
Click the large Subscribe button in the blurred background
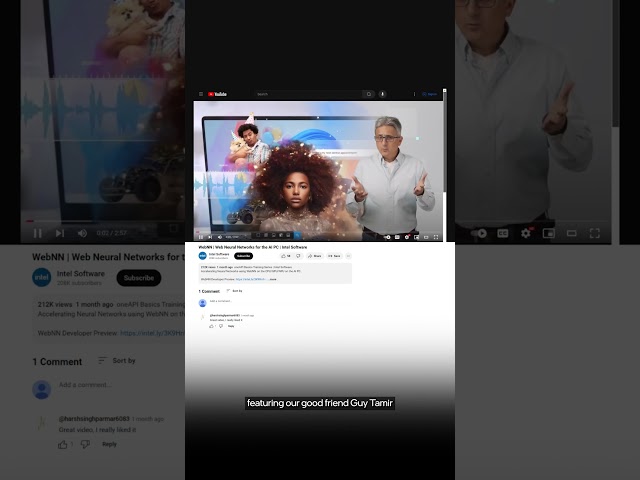click(139, 278)
